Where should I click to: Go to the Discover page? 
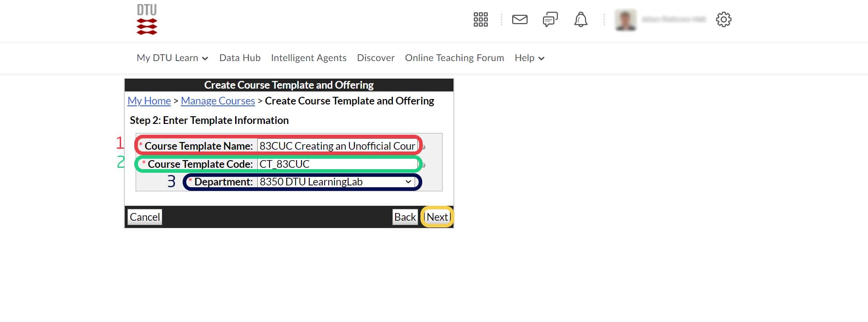click(x=376, y=58)
